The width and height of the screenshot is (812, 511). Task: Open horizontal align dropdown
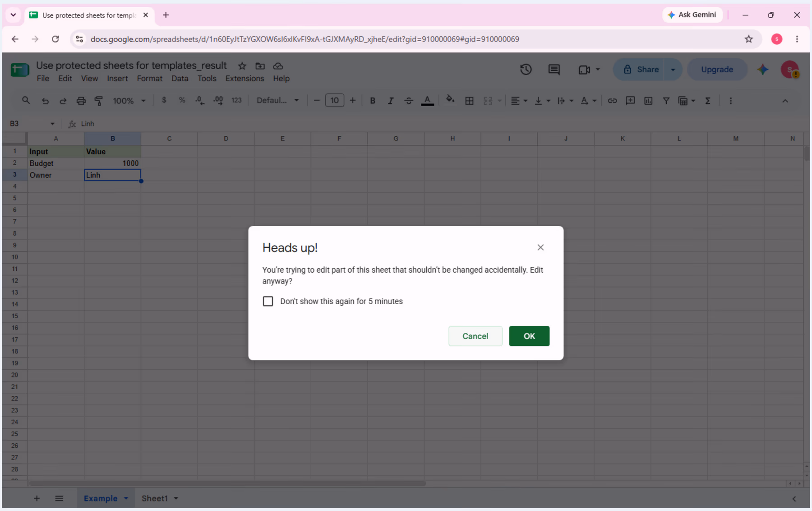click(x=519, y=101)
